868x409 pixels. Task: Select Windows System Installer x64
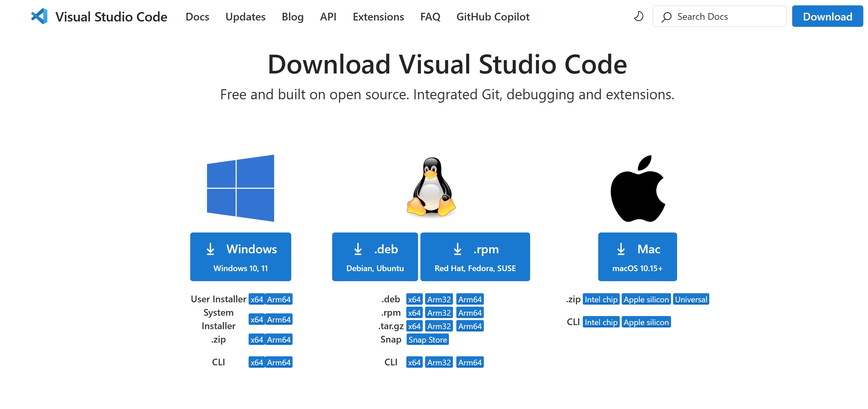(256, 319)
